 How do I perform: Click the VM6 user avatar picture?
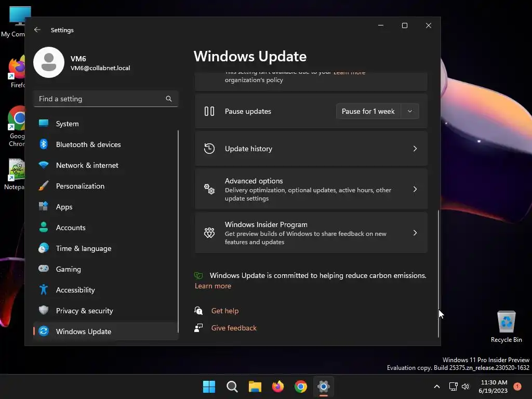click(x=49, y=62)
